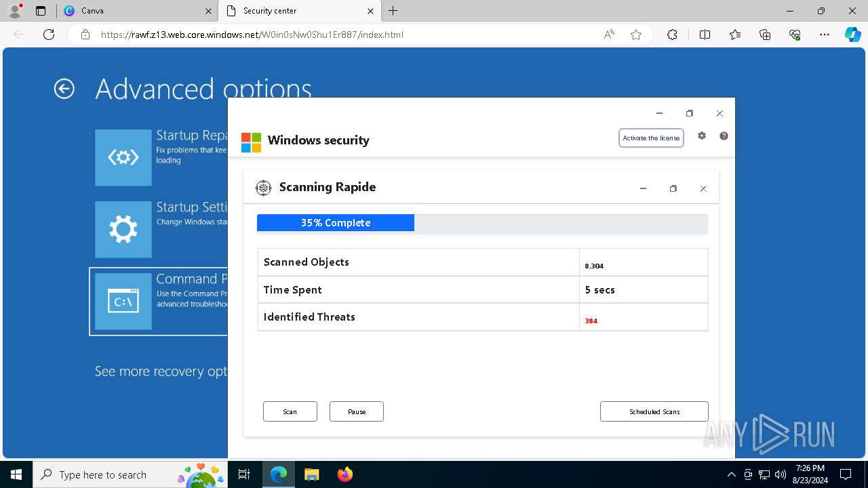Enable split screen view
Image resolution: width=868 pixels, height=488 pixels.
coord(705,35)
